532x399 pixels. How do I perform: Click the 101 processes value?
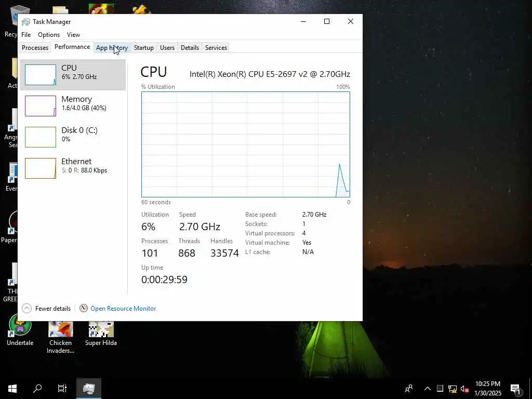[x=150, y=253]
